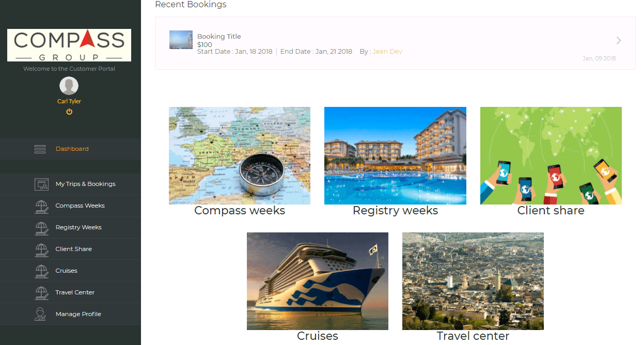Click the umbrella icon next to Cruises
This screenshot has width=644, height=345.
tap(41, 271)
